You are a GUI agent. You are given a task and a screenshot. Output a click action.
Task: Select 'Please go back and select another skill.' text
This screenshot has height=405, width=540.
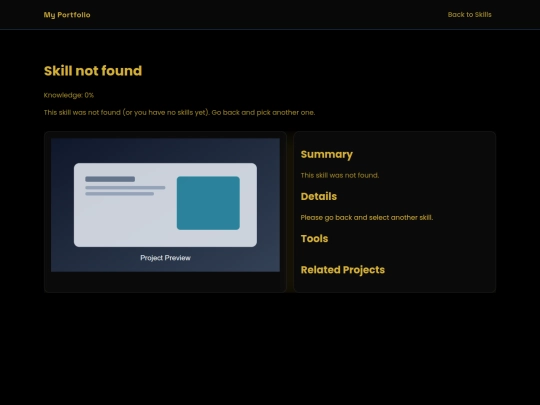coord(367,218)
